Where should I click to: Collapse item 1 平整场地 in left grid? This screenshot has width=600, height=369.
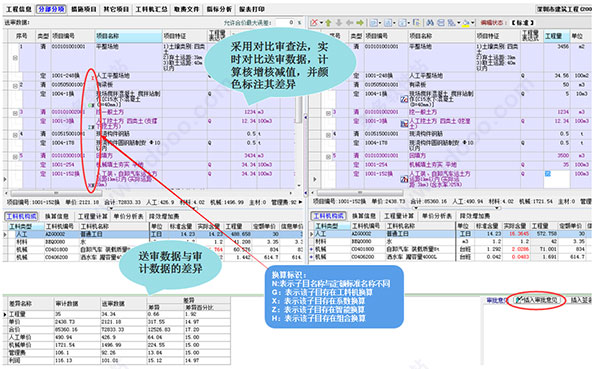[x=15, y=58]
